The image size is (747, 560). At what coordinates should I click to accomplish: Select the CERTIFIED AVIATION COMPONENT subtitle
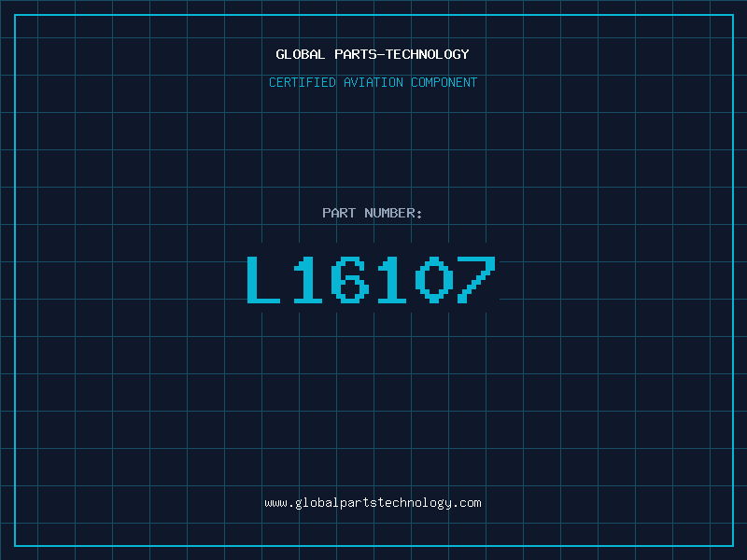373,82
